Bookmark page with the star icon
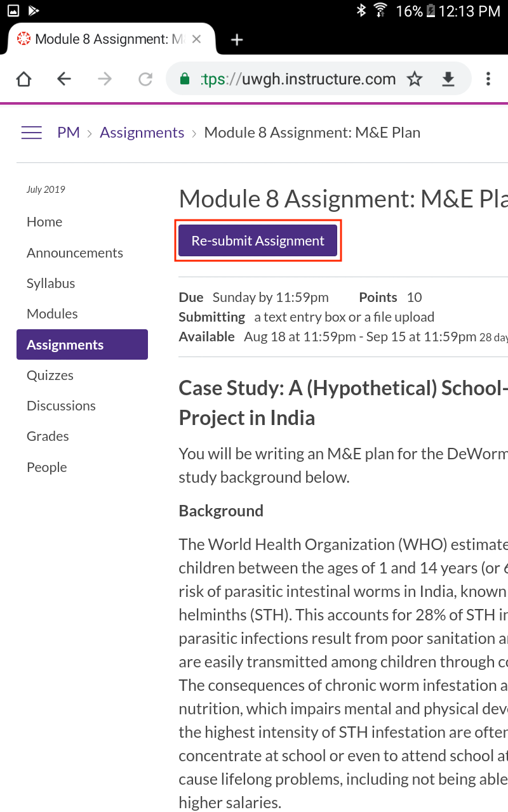The height and width of the screenshot is (812, 508). (x=415, y=79)
